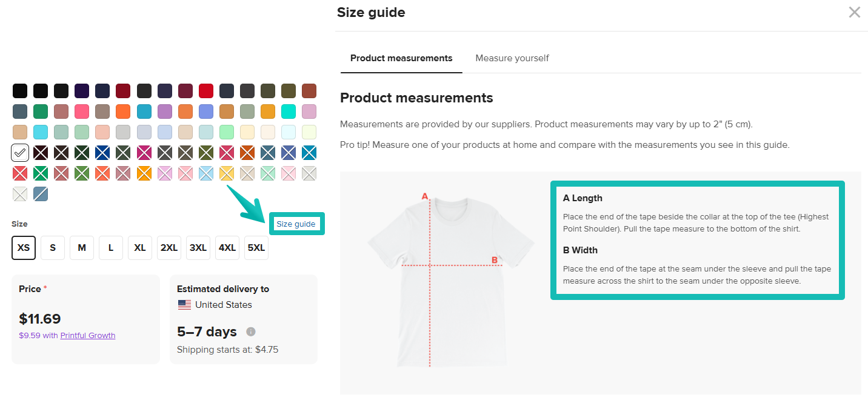This screenshot has width=868, height=403.
Task: Select size L
Action: [110, 247]
